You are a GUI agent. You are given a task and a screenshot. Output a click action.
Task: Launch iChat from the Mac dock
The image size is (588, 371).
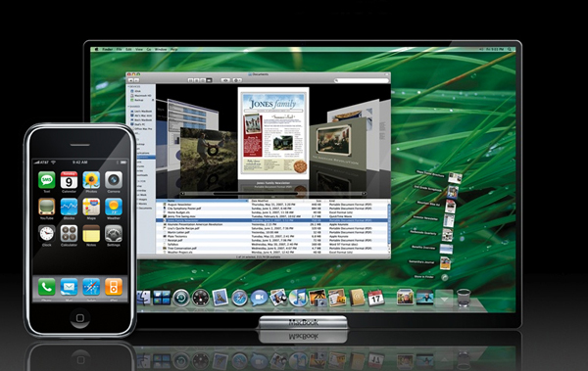259,298
